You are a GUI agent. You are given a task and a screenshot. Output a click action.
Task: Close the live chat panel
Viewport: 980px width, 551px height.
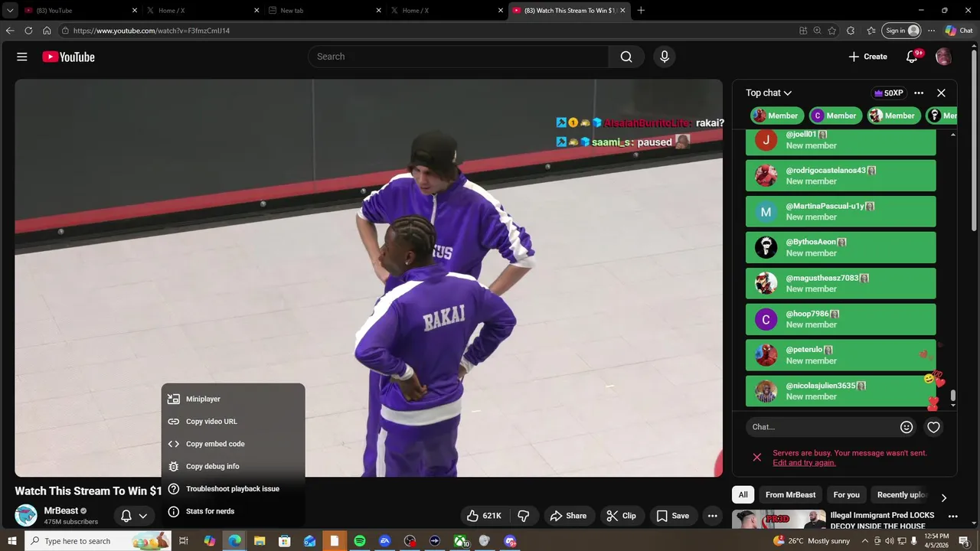click(941, 93)
